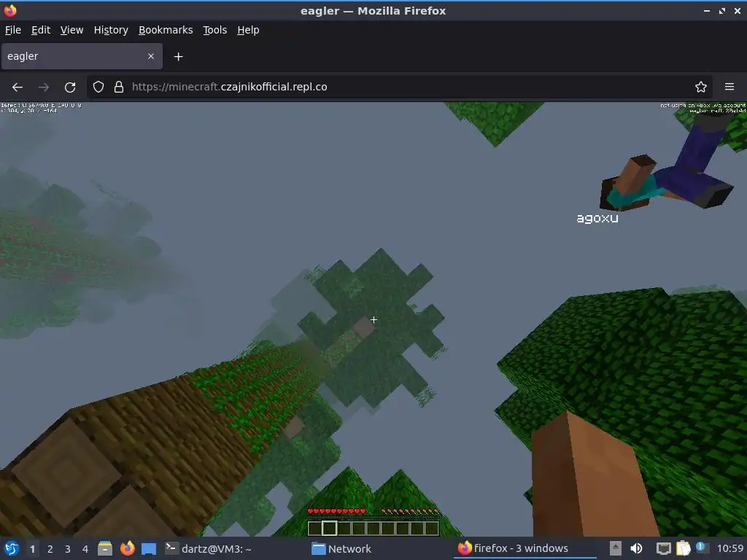The image size is (747, 560).
Task: Open the Firefox hamburger menu
Action: click(x=729, y=87)
